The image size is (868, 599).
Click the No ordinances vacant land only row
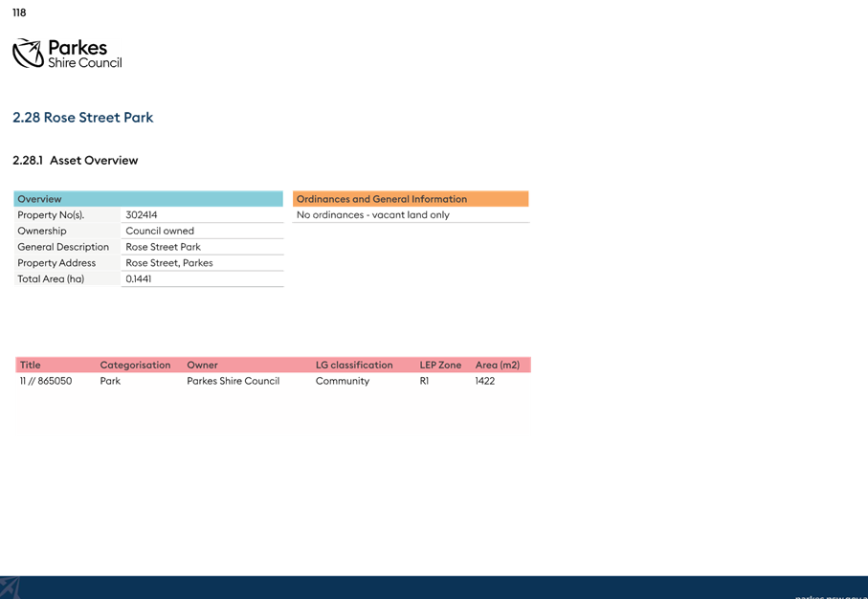[x=411, y=214]
